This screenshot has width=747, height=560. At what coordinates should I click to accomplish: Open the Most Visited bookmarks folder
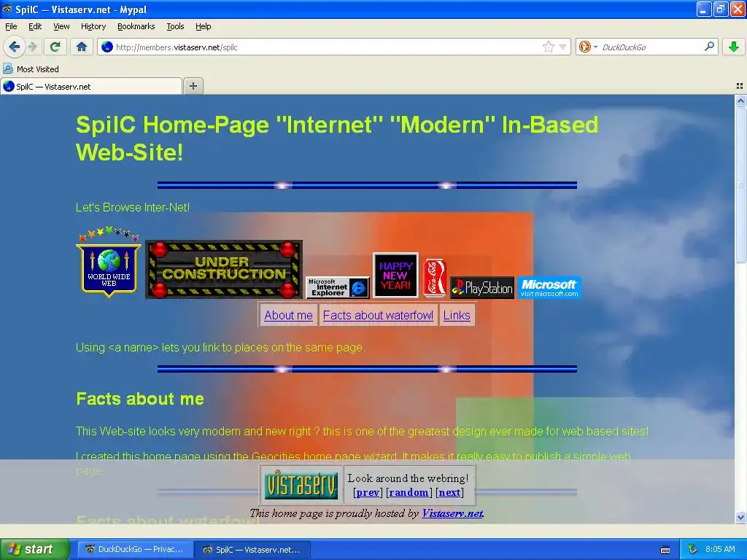[x=31, y=69]
